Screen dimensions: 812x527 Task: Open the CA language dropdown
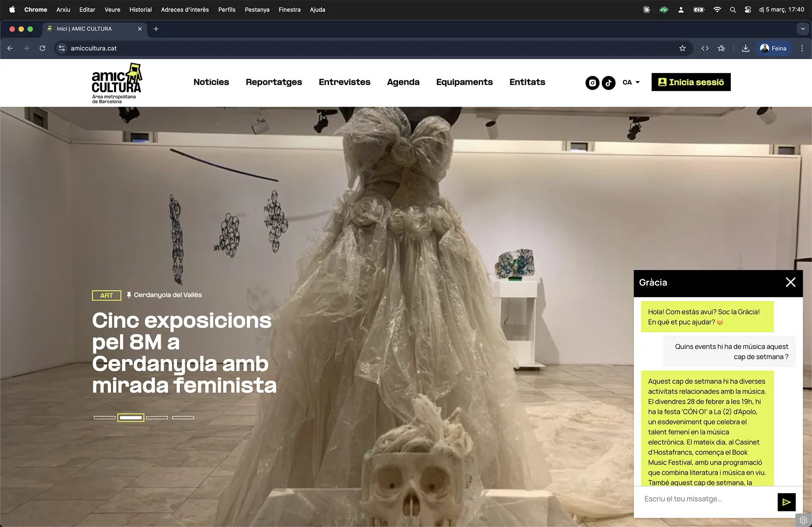(x=631, y=82)
